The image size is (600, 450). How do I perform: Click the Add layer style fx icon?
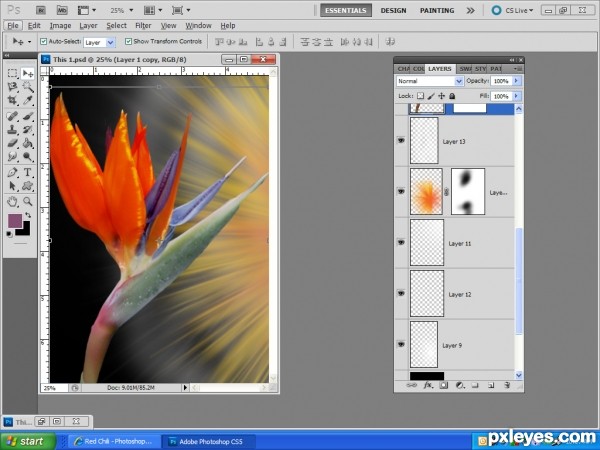428,386
